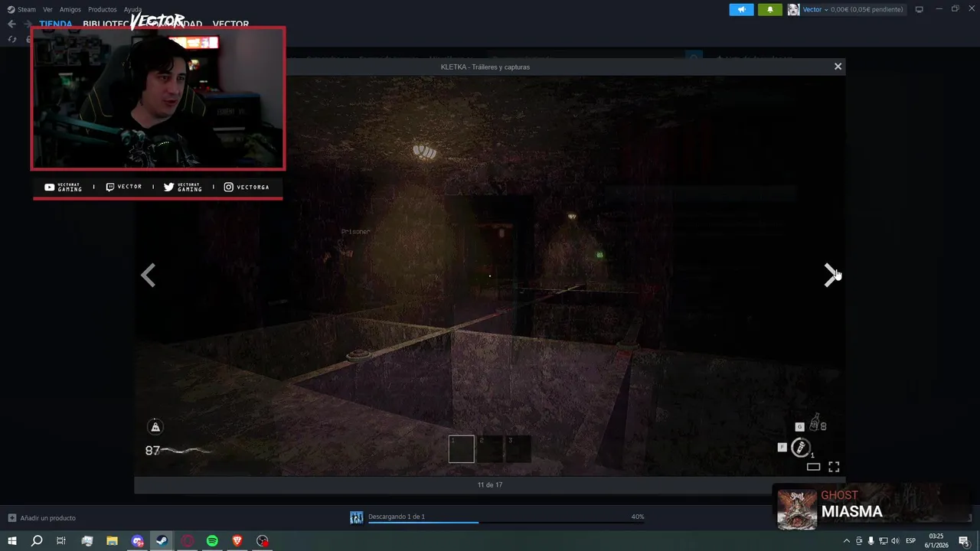
Task: Click the 11 de 17 counter
Action: pyautogui.click(x=490, y=485)
